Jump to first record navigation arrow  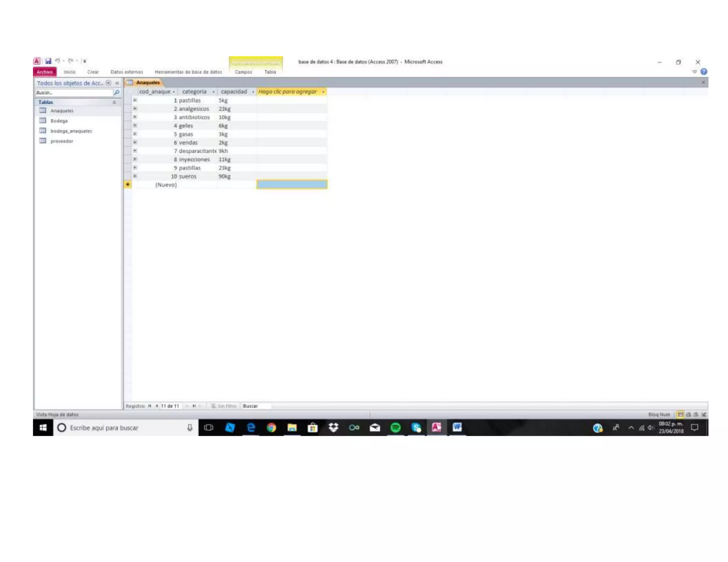pos(150,406)
